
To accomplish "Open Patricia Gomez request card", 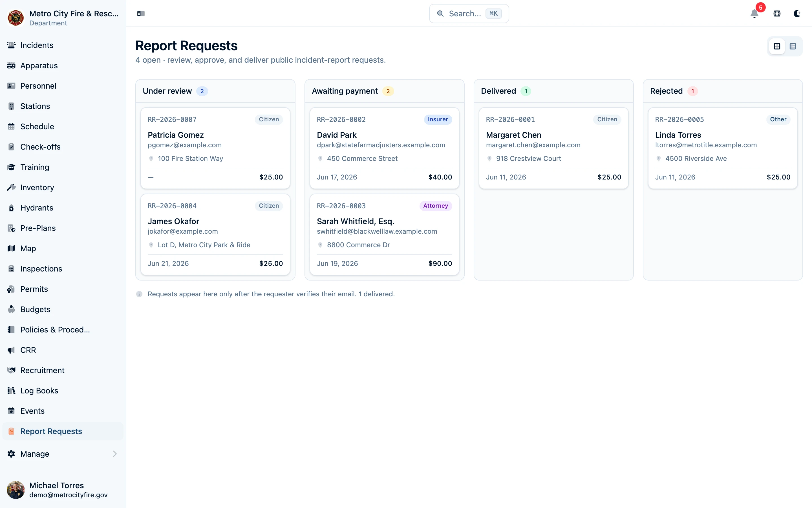I will coord(215,148).
